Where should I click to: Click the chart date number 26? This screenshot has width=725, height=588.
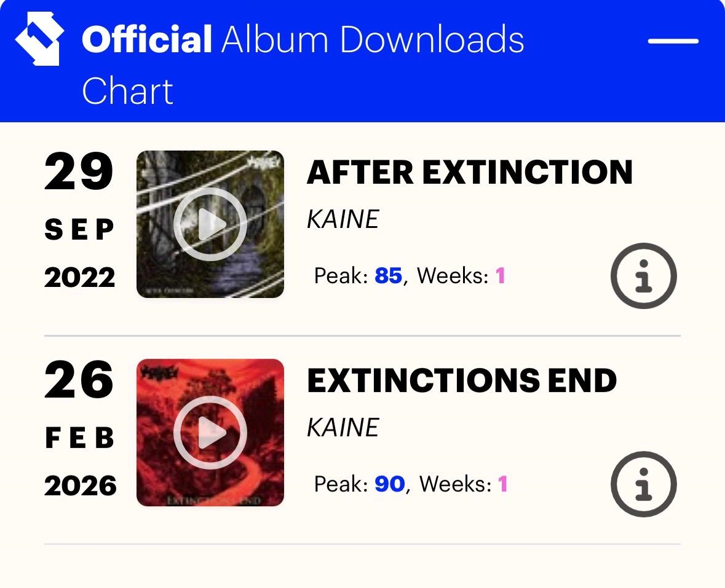79,380
